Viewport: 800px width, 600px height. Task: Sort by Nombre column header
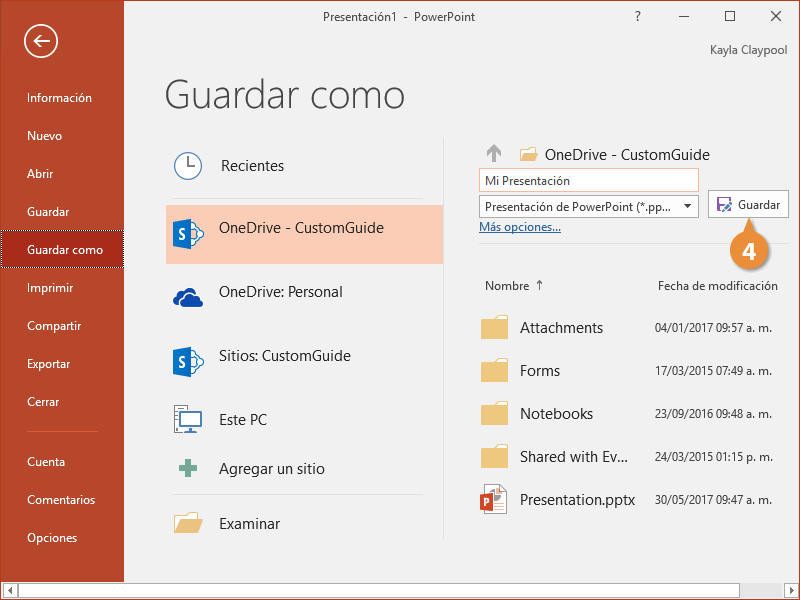coord(513,286)
